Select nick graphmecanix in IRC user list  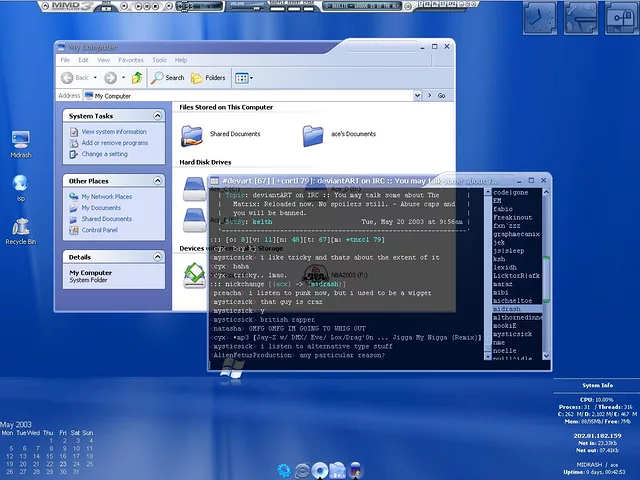(516, 234)
